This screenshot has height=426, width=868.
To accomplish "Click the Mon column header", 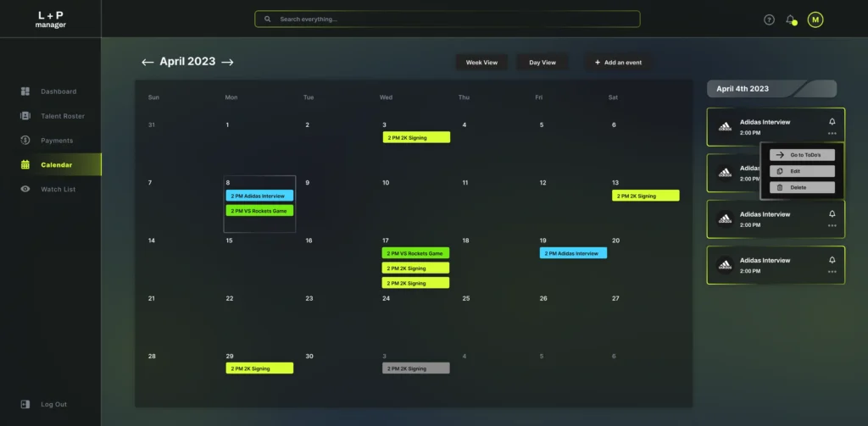I will click(231, 97).
